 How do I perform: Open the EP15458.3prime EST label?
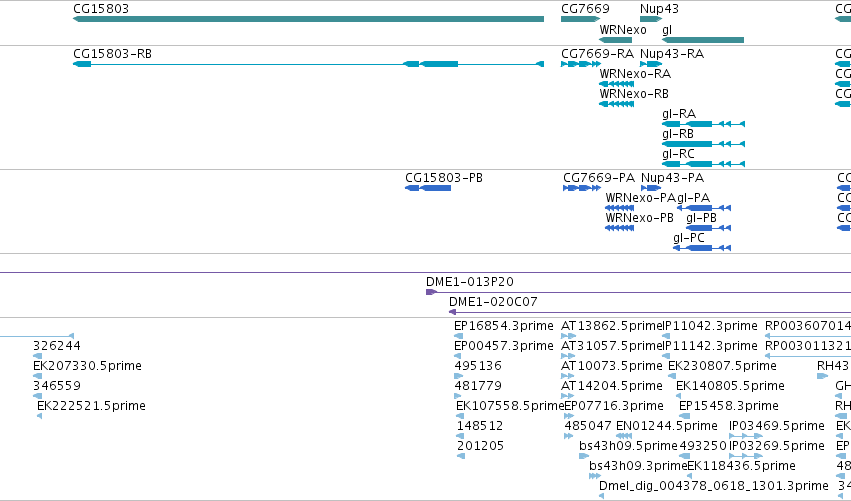pyautogui.click(x=729, y=407)
